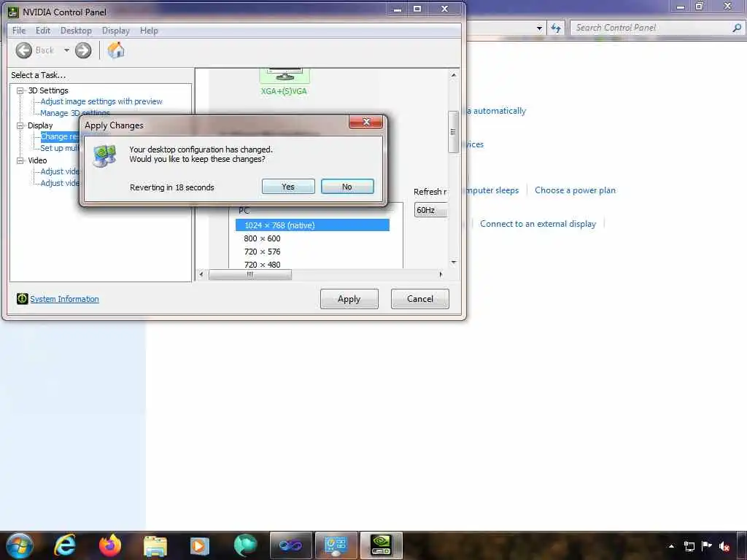Open the Display menu
The width and height of the screenshot is (747, 560).
click(116, 31)
